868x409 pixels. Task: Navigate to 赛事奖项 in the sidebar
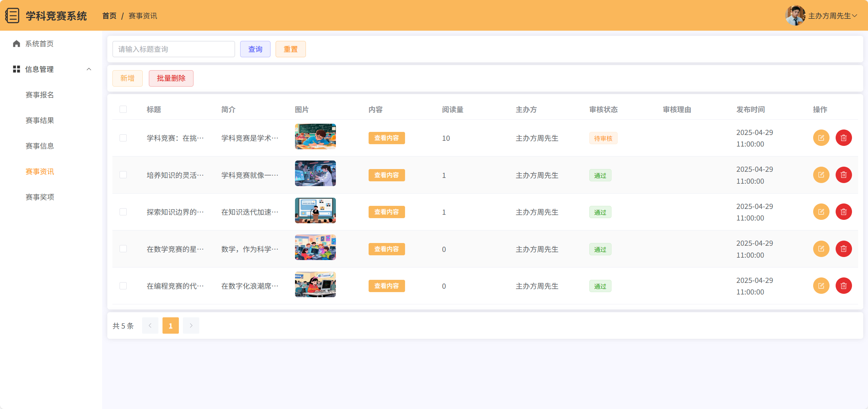pos(40,197)
